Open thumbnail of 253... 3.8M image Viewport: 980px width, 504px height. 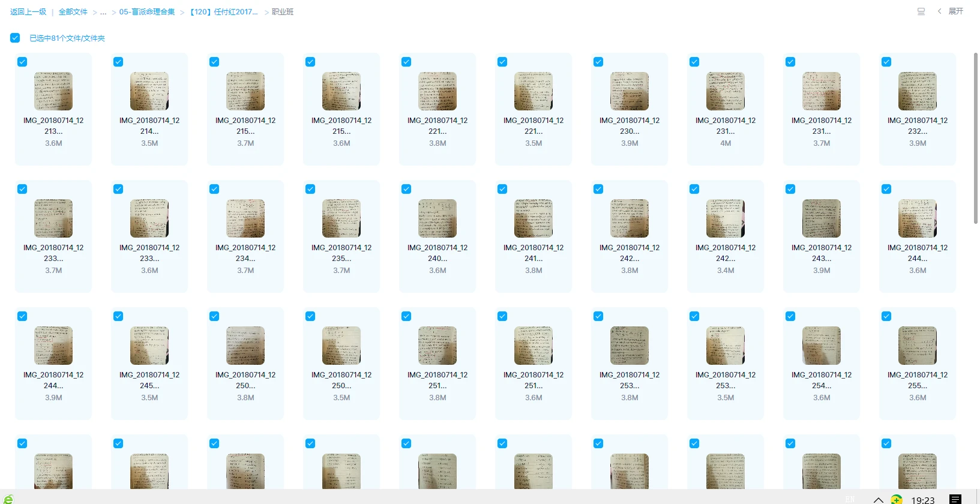630,346
